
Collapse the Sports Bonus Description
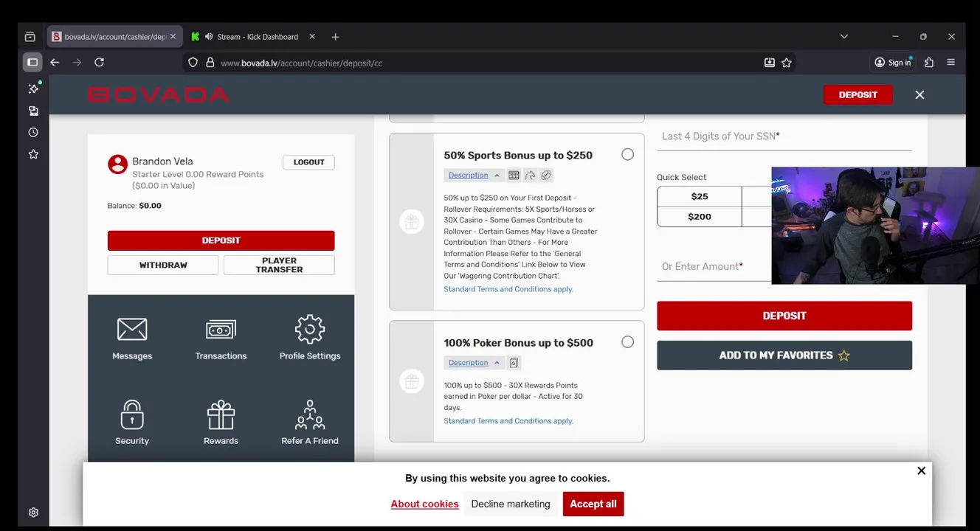point(474,176)
